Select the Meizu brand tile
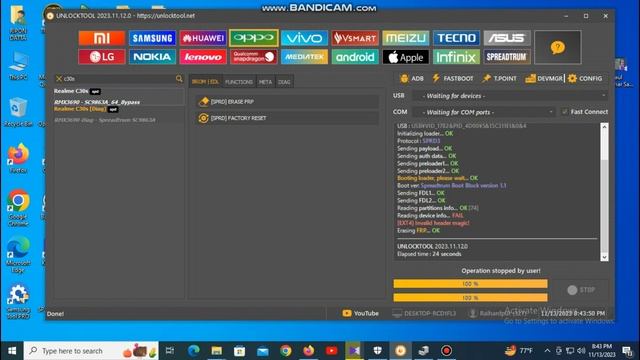Image resolution: width=640 pixels, height=360 pixels. 405,38
